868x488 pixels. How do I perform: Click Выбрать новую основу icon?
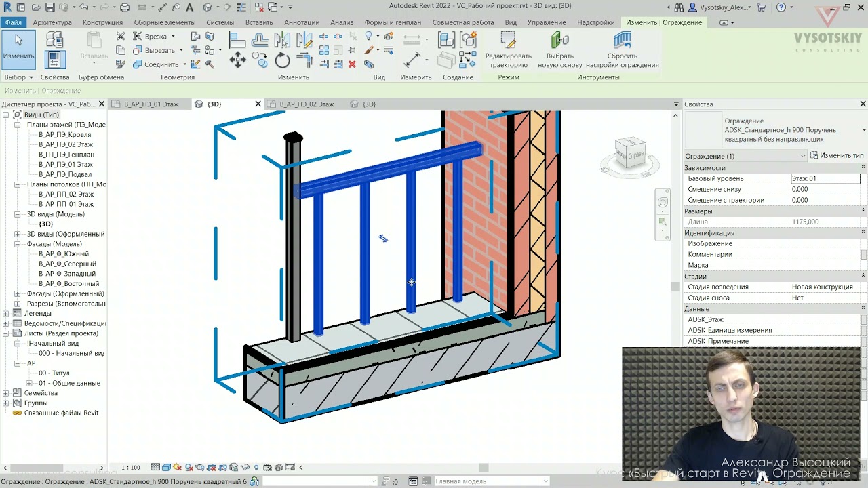(x=560, y=49)
